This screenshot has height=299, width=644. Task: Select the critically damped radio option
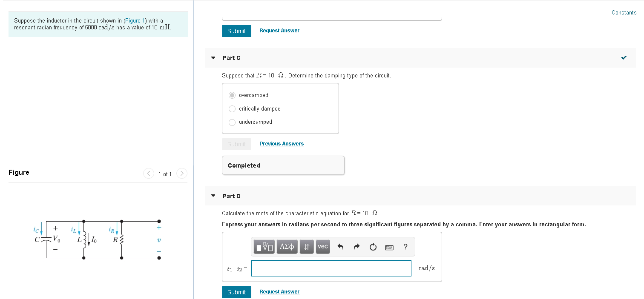click(x=232, y=109)
